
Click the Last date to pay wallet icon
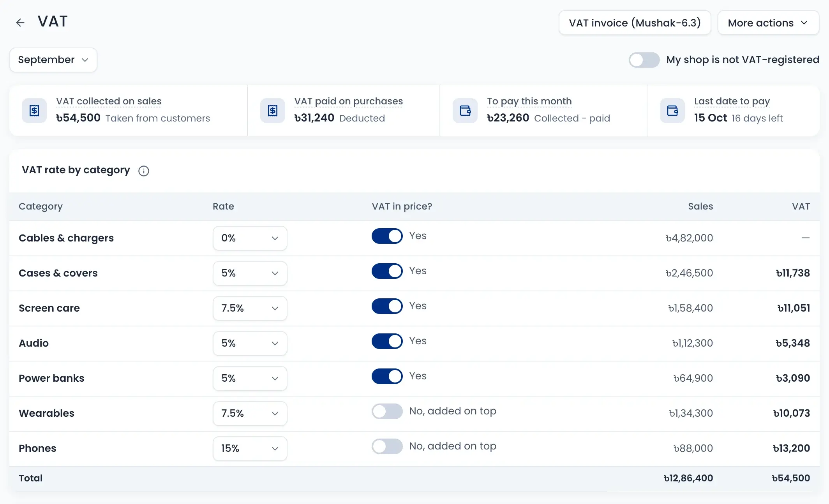click(672, 111)
